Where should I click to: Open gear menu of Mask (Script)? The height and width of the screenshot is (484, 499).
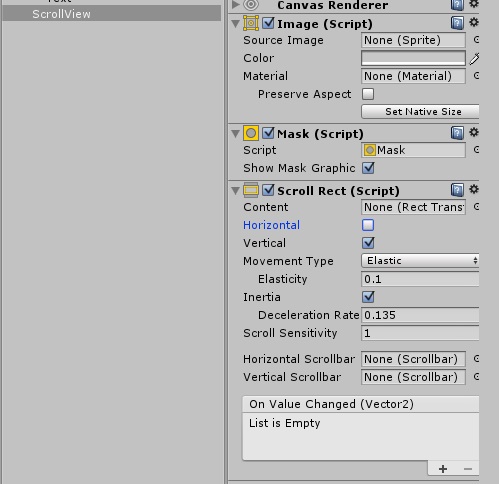point(474,132)
